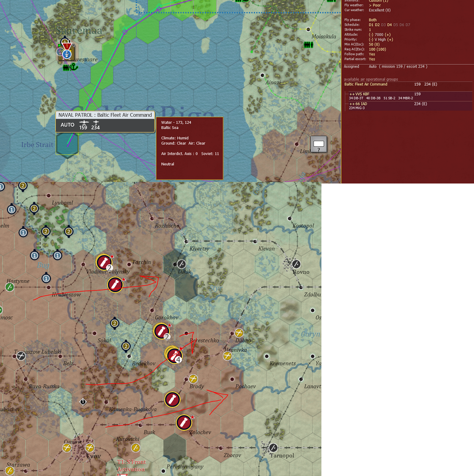This screenshot has height=476, width=474.
Task: Toggle Follow path Yes setting
Action: coord(372,54)
